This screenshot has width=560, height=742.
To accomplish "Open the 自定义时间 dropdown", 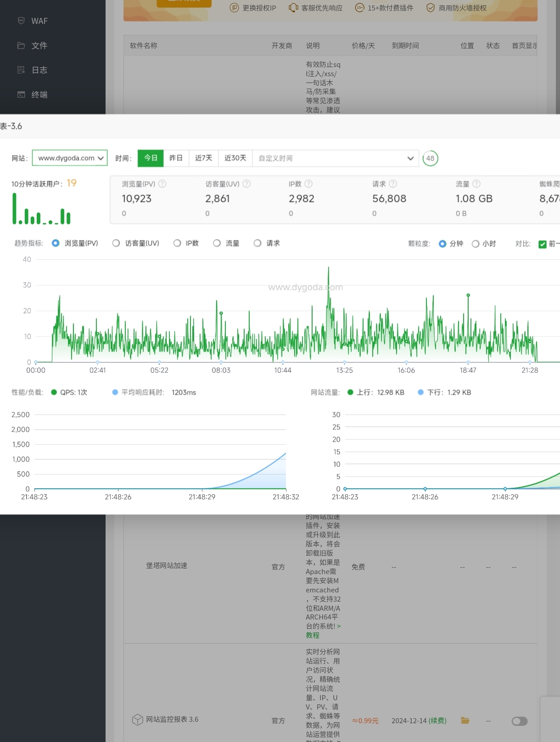I will point(336,158).
